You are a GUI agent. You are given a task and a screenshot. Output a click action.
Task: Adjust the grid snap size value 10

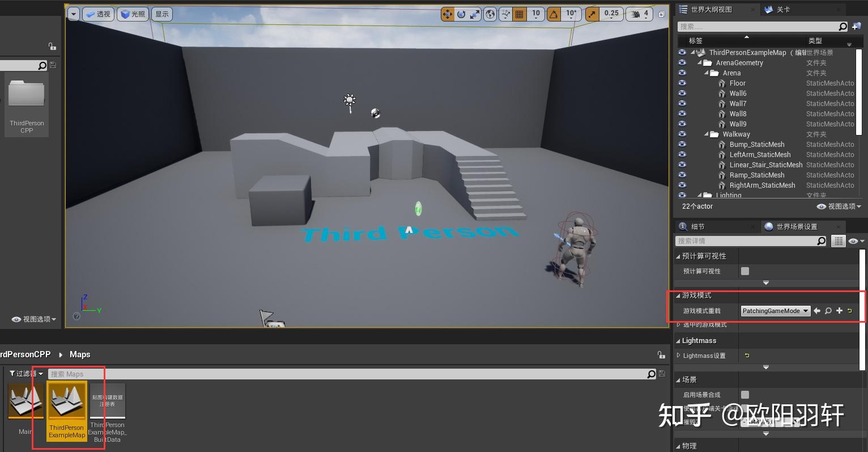535,14
